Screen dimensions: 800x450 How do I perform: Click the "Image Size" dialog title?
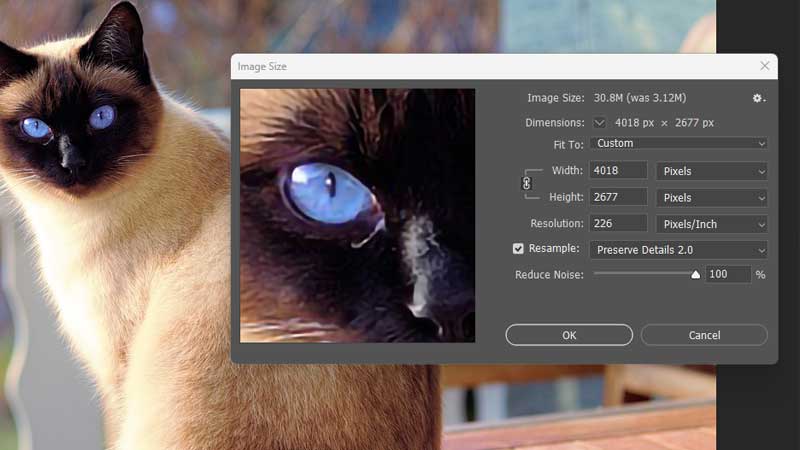coord(262,67)
